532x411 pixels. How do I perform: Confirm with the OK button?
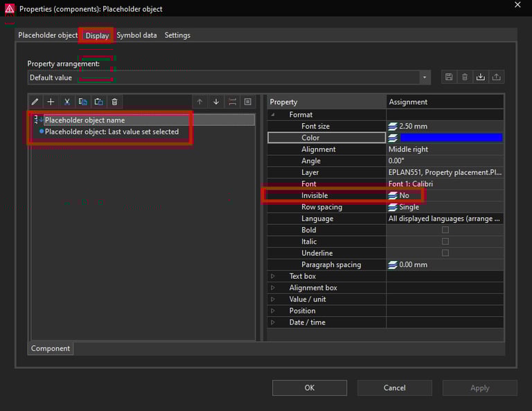coord(310,387)
